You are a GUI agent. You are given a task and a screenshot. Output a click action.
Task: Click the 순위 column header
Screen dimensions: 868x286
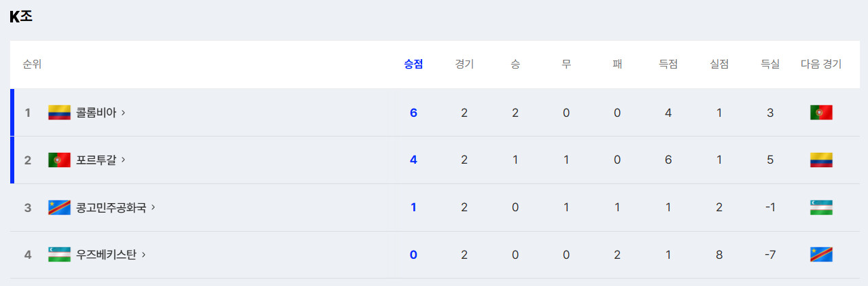32,65
